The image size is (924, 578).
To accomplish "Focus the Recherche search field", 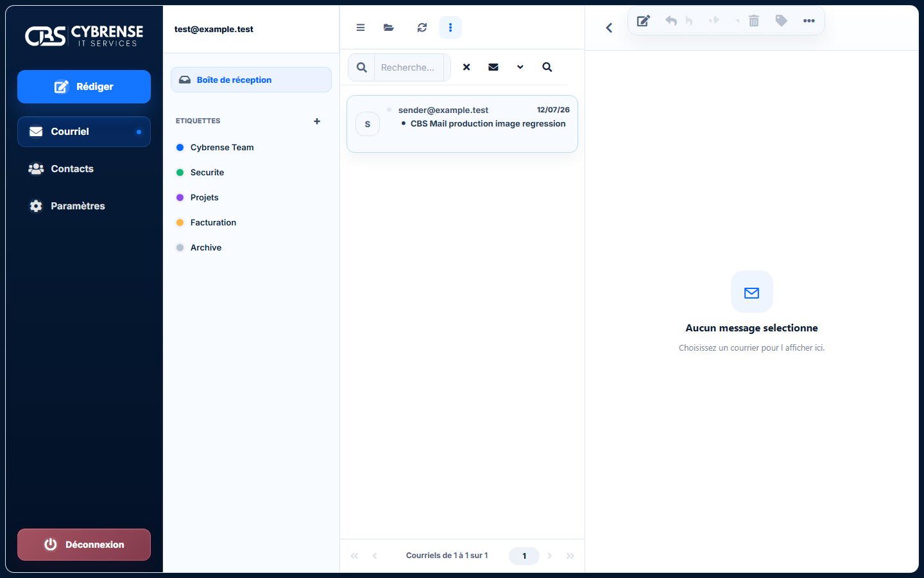I will click(409, 67).
